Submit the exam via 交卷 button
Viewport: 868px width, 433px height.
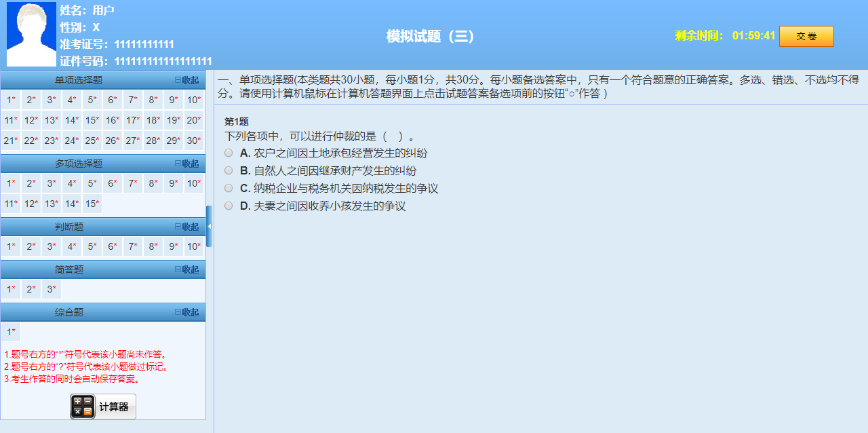(806, 36)
